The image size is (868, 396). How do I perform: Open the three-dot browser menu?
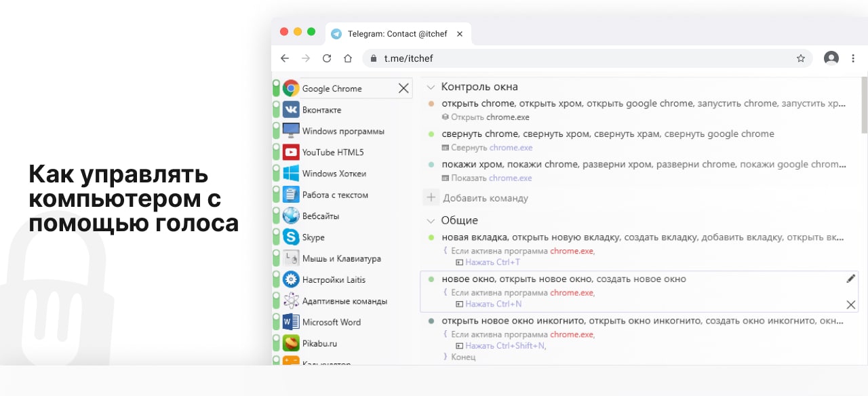click(x=853, y=58)
